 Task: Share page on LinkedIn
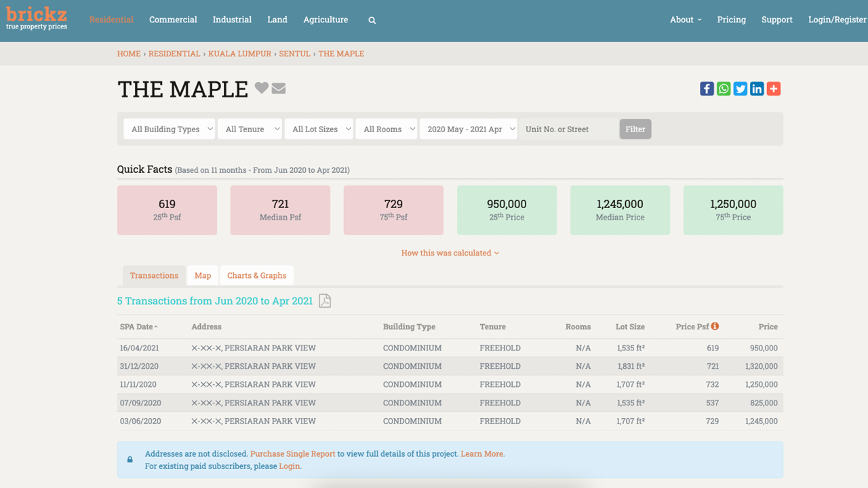757,89
